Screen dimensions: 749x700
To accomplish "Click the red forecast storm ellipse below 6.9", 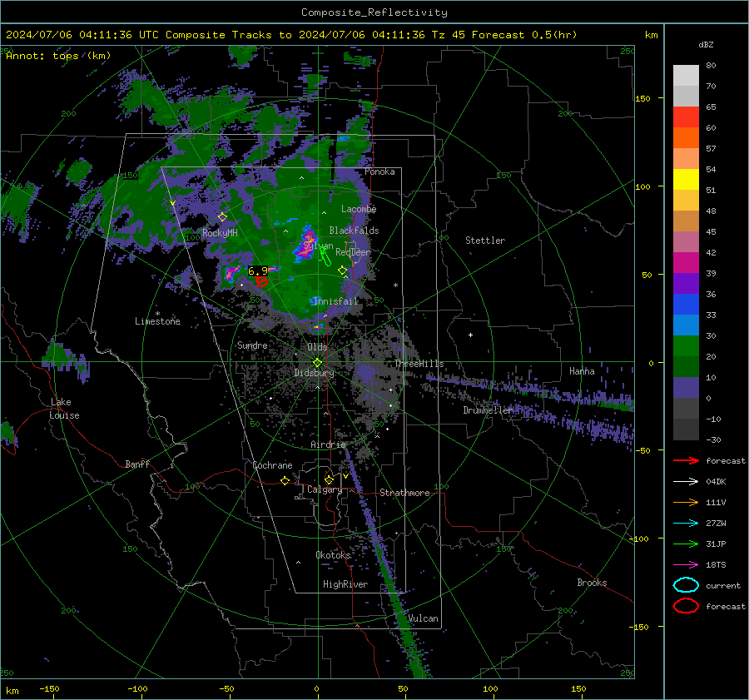I will (x=261, y=281).
